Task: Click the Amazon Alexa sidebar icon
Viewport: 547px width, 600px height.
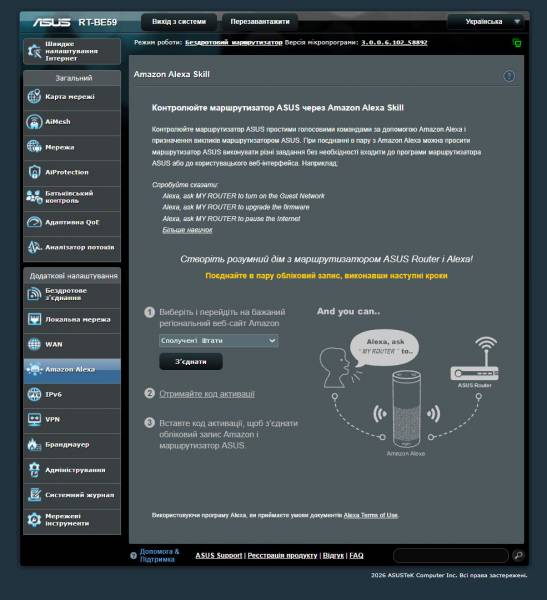Action: [x=34, y=369]
